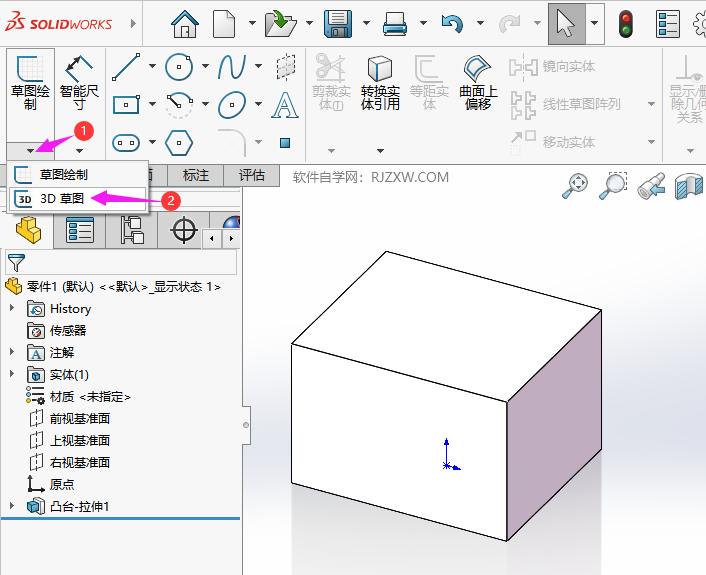Open the Circle tool dropdown arrow
The height and width of the screenshot is (575, 706).
coord(205,66)
